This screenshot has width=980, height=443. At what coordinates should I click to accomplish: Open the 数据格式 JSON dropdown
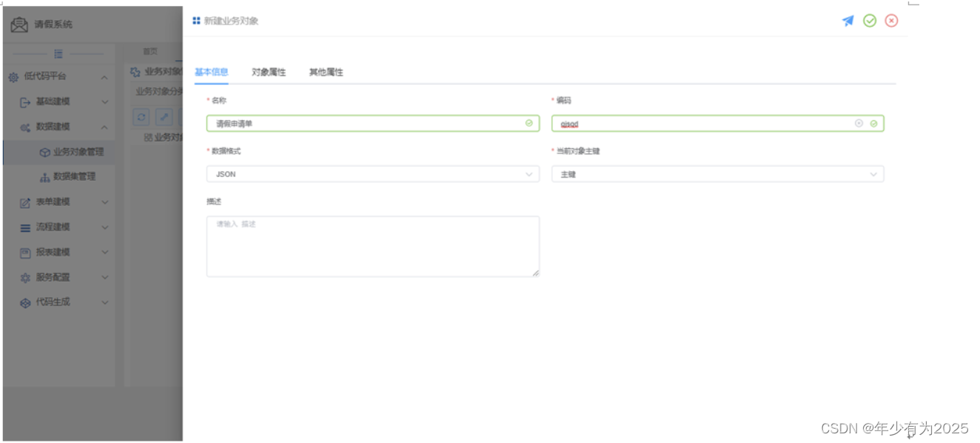pos(373,174)
